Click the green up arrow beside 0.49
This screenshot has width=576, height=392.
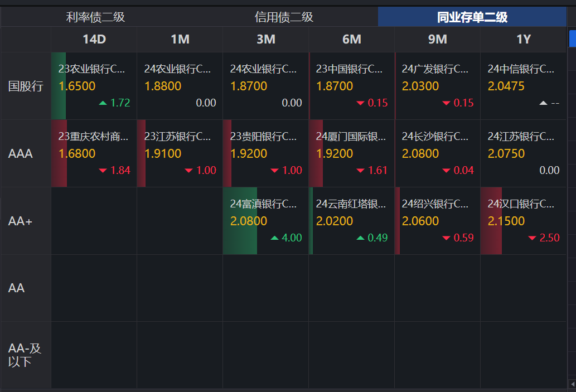coord(360,238)
